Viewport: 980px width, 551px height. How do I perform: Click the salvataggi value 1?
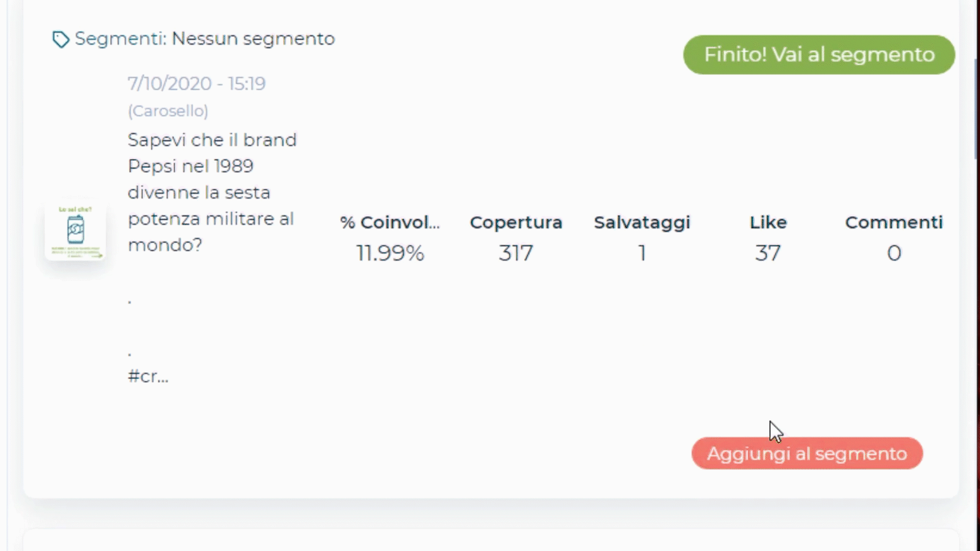642,253
